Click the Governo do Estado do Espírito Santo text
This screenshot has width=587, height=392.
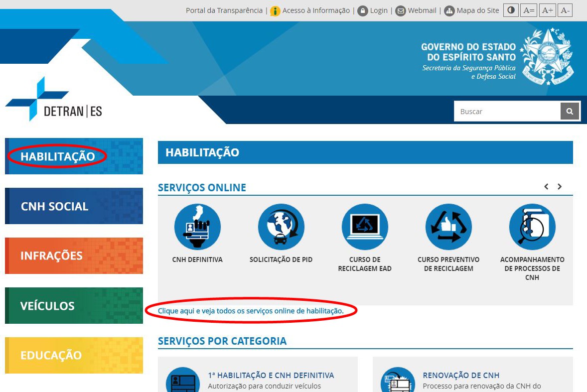[468, 52]
